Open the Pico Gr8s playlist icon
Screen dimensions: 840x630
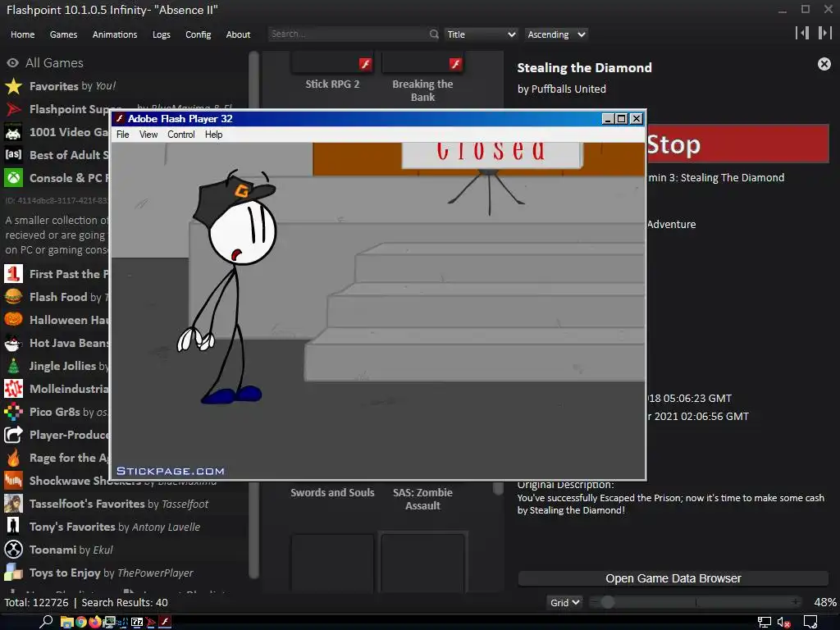(x=13, y=412)
